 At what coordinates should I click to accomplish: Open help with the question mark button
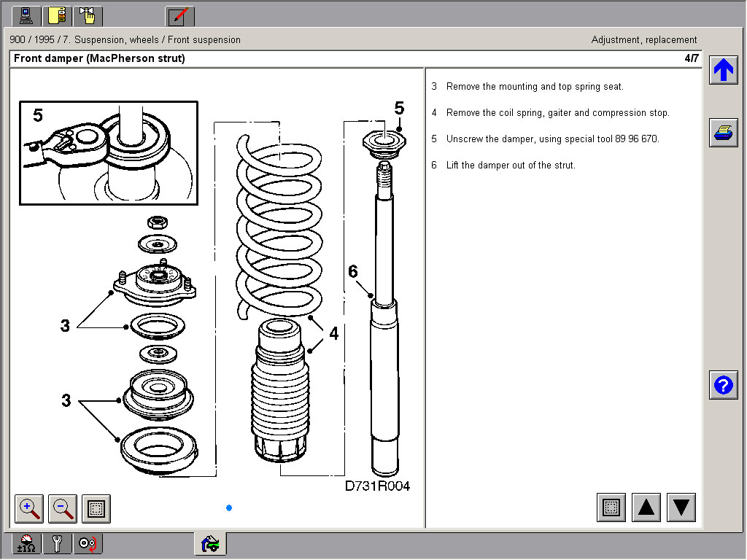[x=723, y=385]
